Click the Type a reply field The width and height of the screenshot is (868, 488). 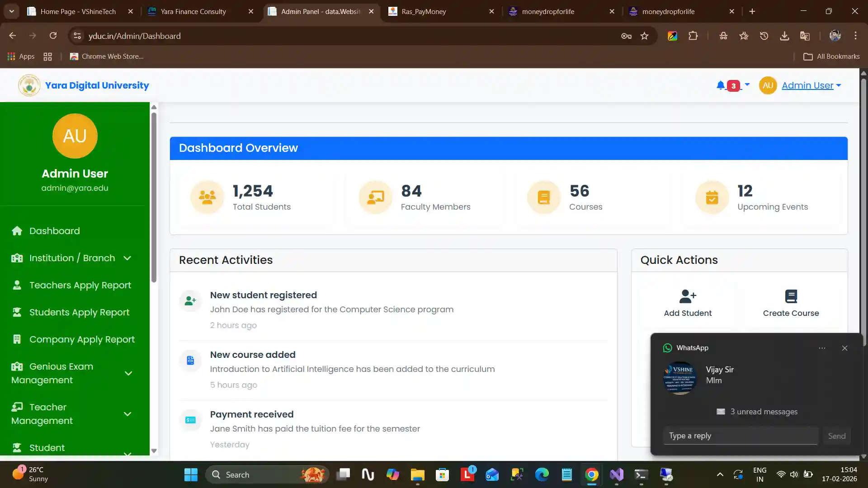pos(740,436)
